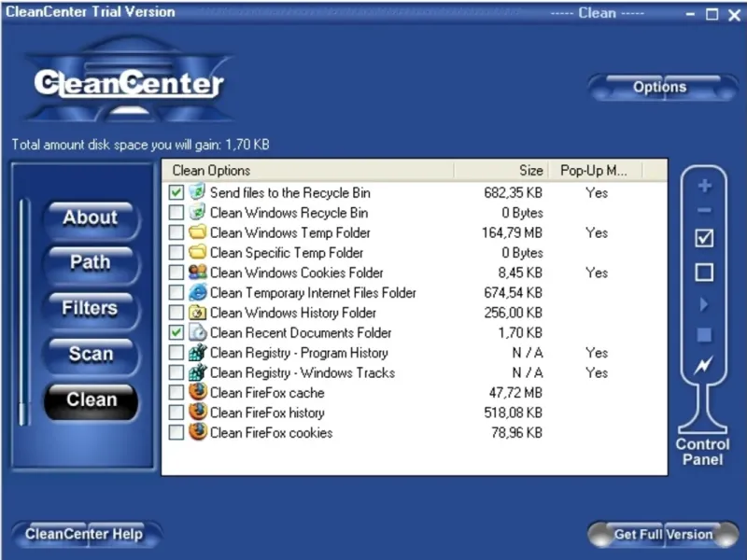Click the play arrow in Control Panel

click(x=704, y=304)
